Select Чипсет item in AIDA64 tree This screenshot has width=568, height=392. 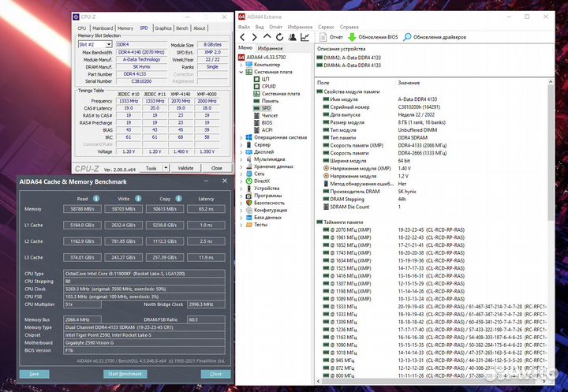266,115
